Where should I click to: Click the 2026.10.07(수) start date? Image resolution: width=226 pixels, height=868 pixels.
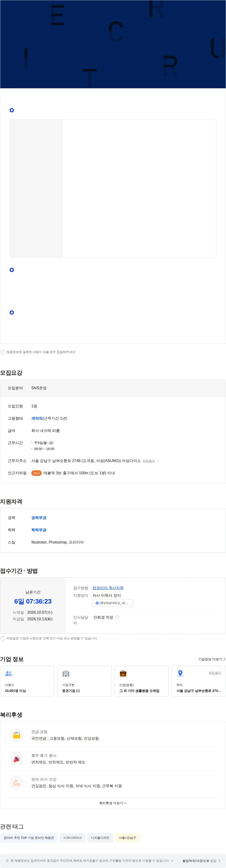pos(40,612)
